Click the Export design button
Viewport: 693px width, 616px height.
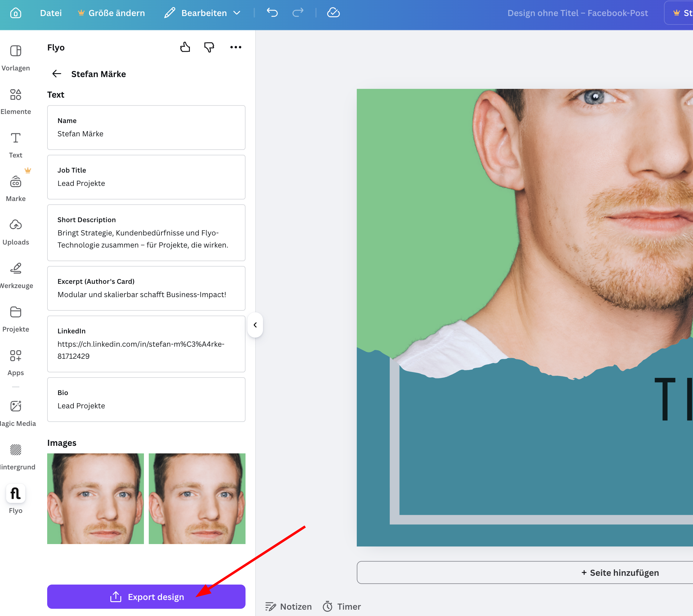(x=146, y=597)
